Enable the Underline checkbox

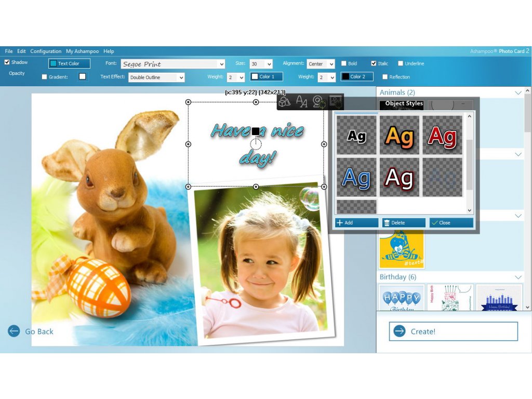coord(401,63)
